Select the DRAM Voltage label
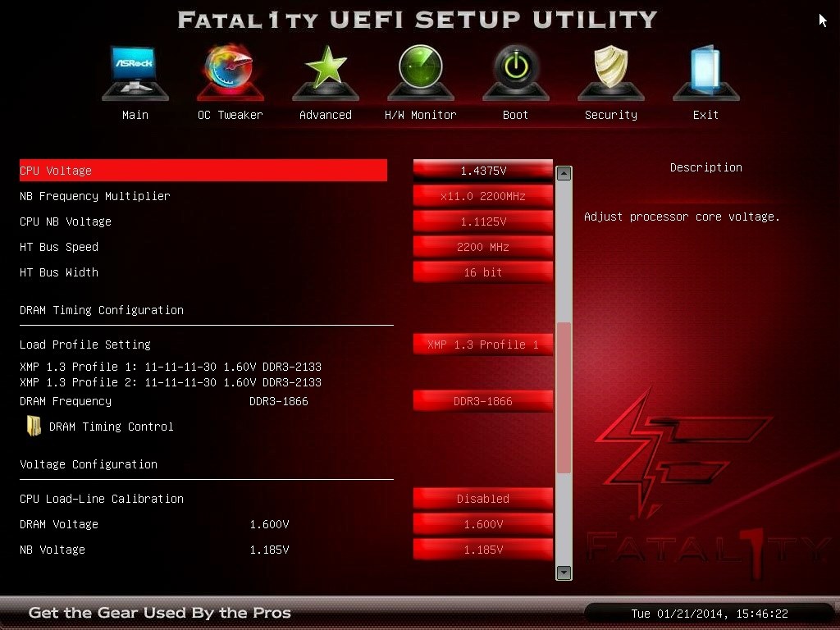 click(59, 524)
